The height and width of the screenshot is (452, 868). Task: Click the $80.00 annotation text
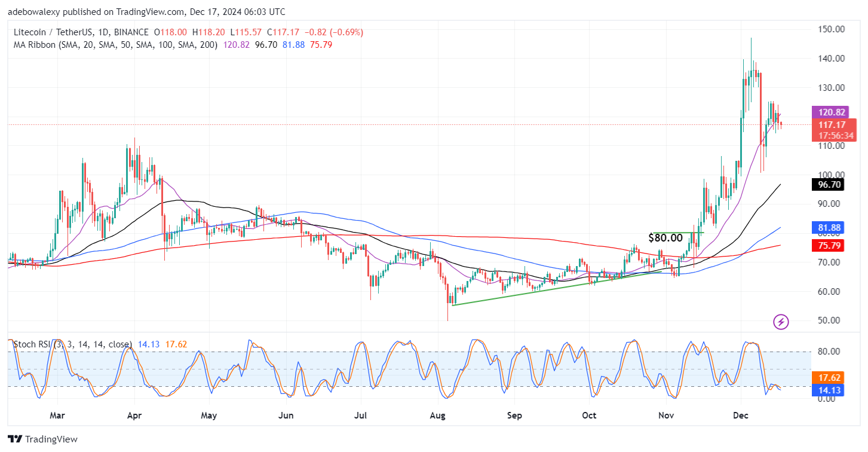click(665, 238)
